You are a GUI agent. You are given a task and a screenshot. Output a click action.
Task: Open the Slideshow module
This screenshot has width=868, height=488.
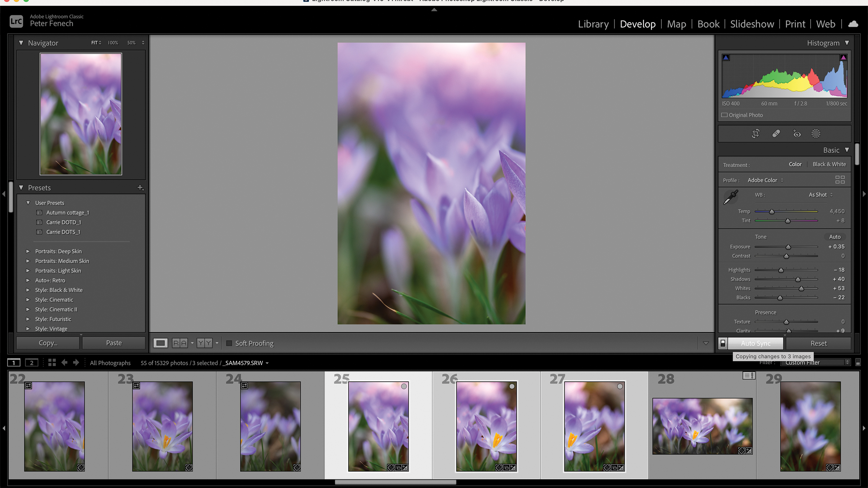pyautogui.click(x=752, y=24)
